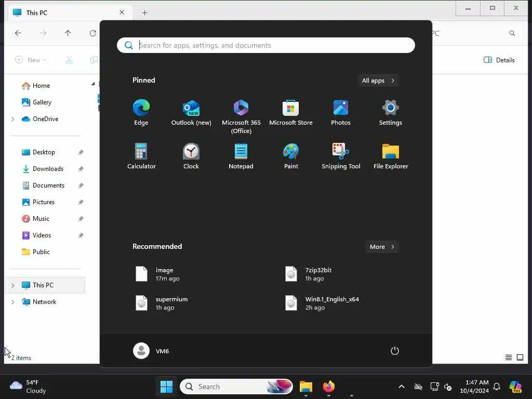
Task: Expand This PC tree node
Action: [13, 285]
